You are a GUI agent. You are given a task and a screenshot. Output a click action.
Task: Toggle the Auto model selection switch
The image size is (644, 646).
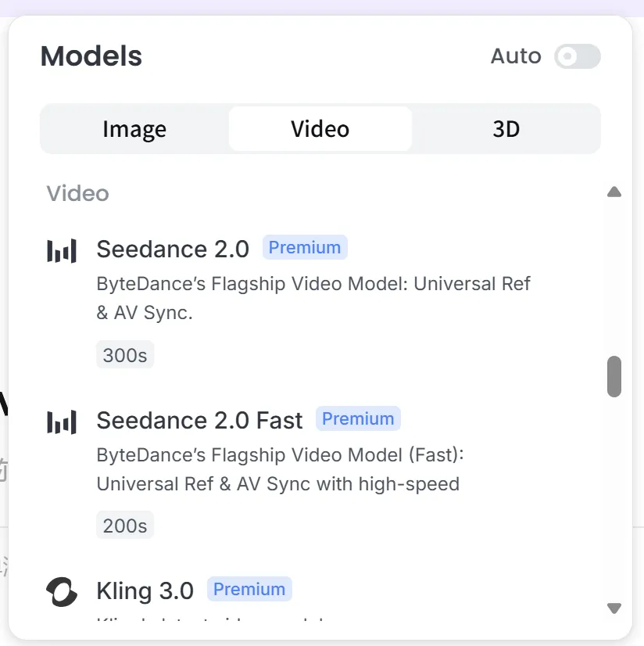577,56
